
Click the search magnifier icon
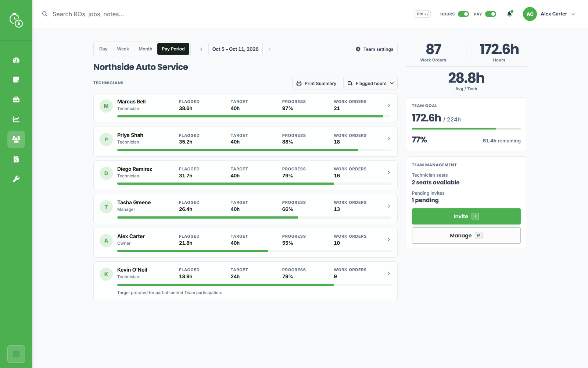[x=45, y=14]
